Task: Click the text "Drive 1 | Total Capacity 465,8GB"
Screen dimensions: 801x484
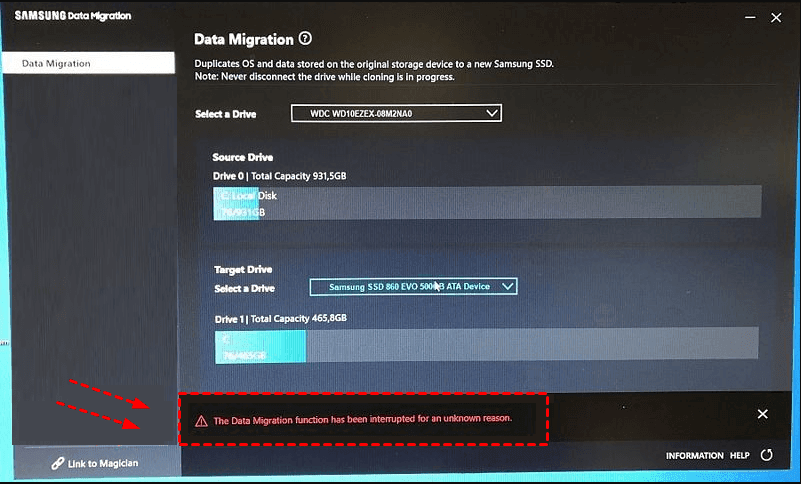Action: point(280,318)
